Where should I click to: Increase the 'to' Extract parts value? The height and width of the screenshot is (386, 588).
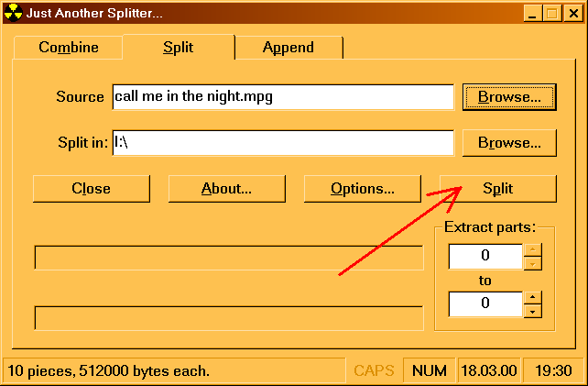pos(532,297)
